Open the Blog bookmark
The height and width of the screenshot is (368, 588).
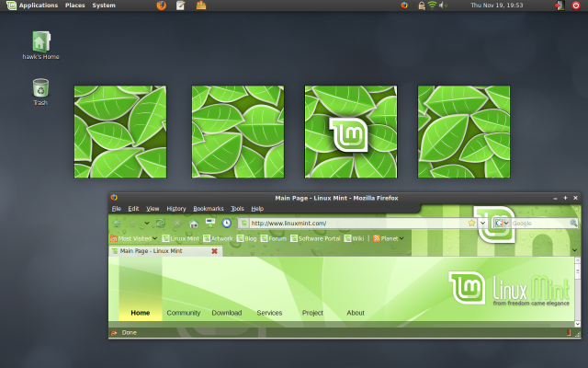(247, 238)
